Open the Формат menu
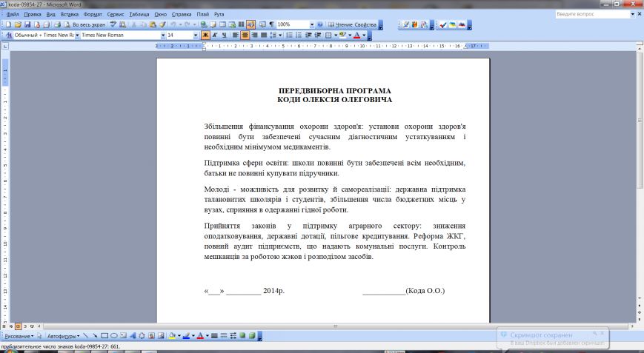 [93, 14]
